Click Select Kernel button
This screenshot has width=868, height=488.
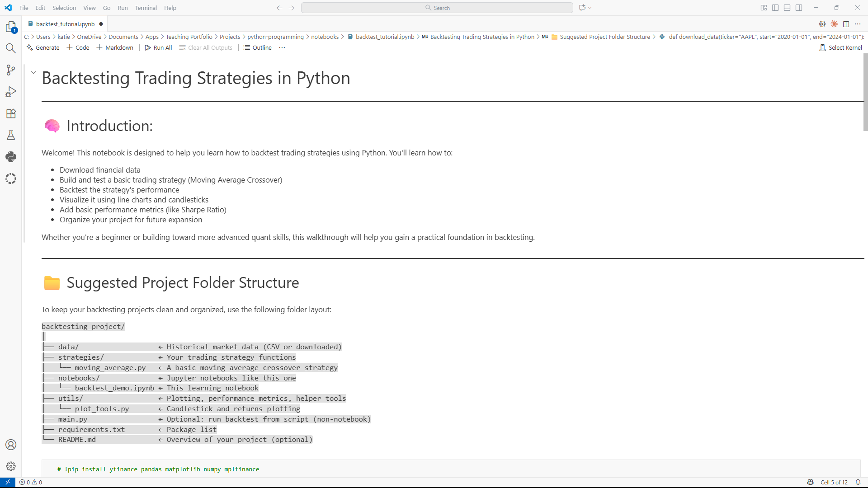(840, 47)
